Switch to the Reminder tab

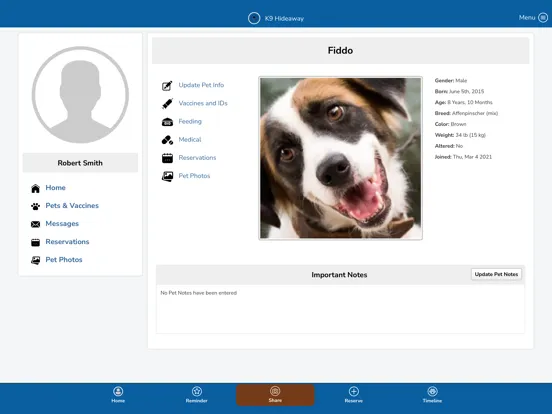pyautogui.click(x=196, y=395)
